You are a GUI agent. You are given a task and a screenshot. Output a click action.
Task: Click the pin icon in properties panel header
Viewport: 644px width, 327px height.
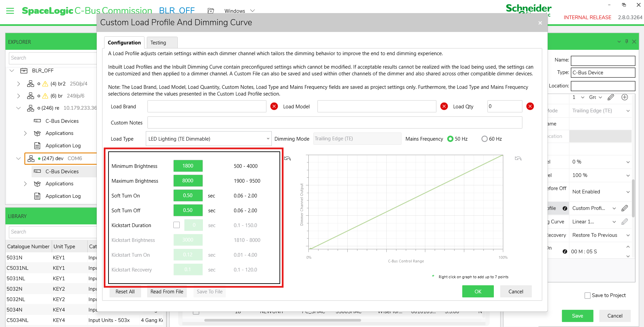coord(627,41)
